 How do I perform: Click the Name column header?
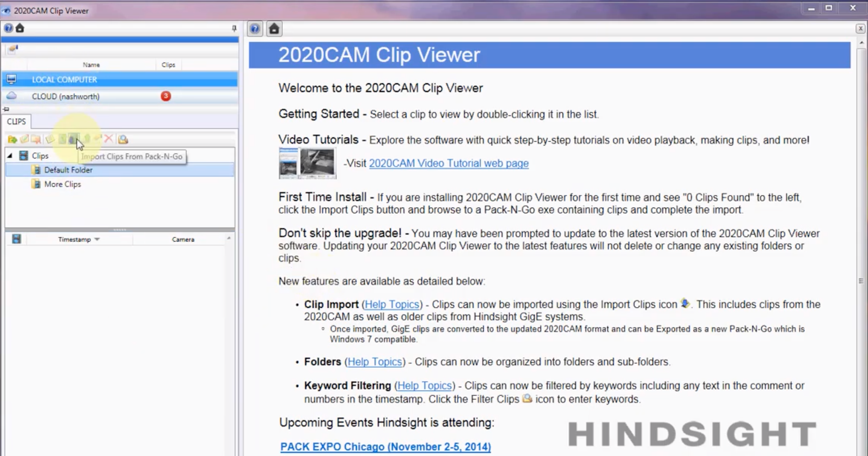point(91,65)
